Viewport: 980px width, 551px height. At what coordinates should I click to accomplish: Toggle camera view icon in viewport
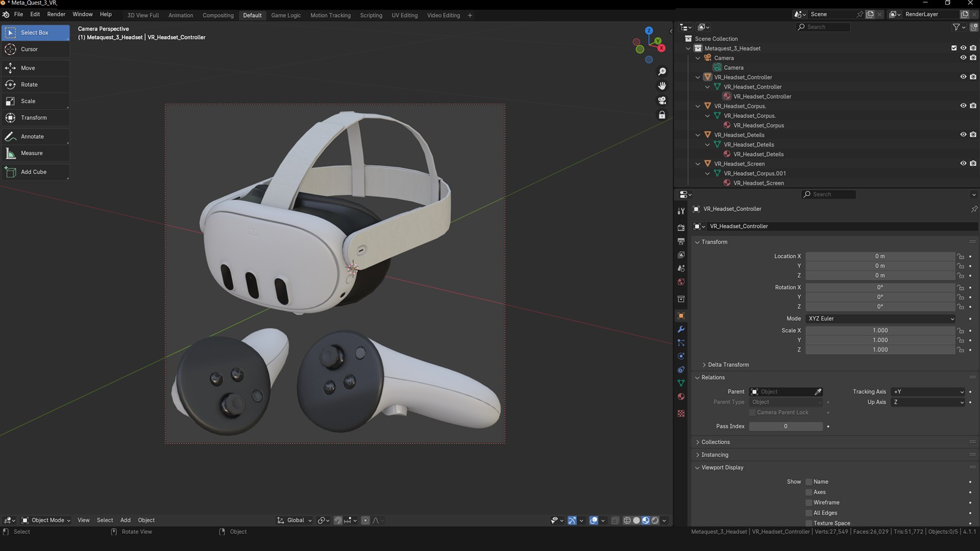(662, 101)
